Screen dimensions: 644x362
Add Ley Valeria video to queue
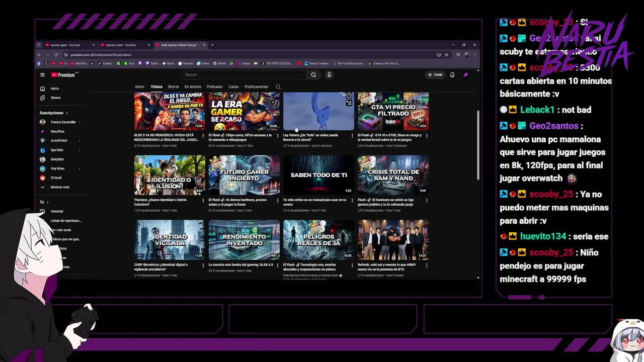[349, 103]
